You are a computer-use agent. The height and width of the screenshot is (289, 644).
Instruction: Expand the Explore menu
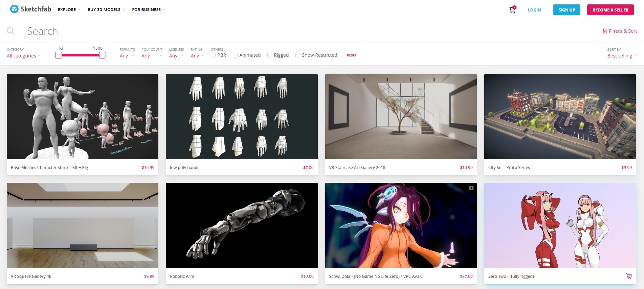tap(69, 10)
